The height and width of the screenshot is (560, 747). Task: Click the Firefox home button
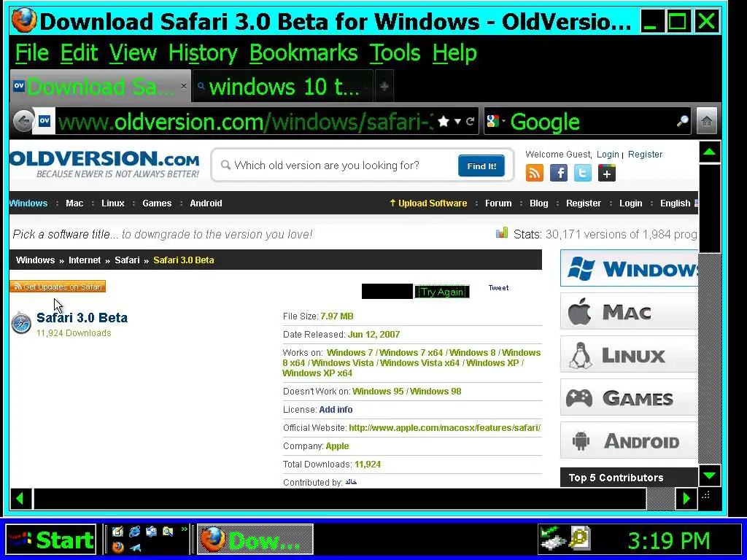pos(706,122)
